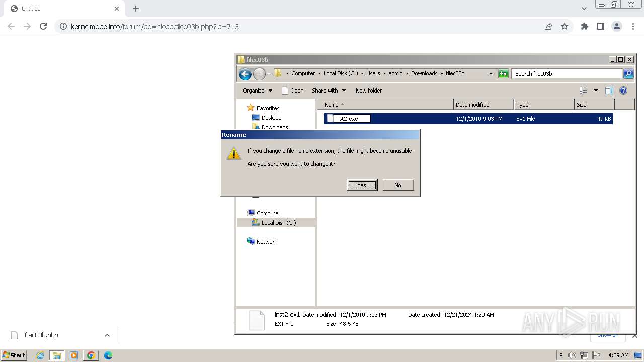
Task: Click the Explorer back arrow button
Action: click(245, 74)
